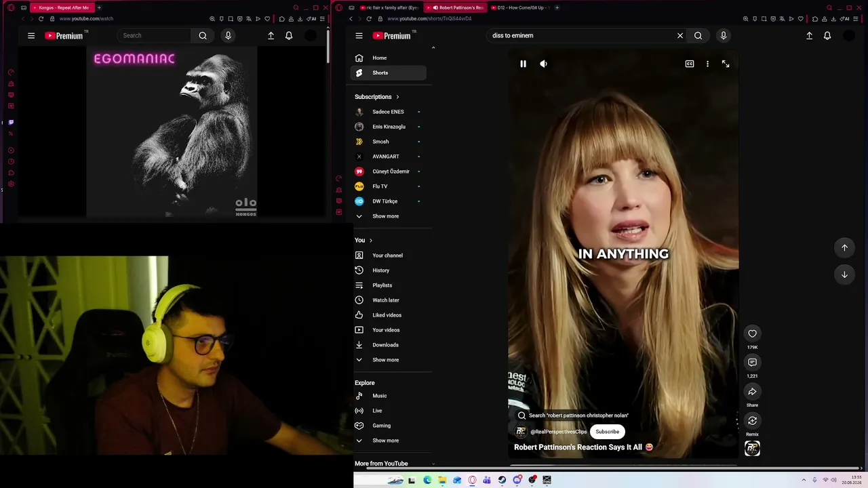Click the Search field in left YouTube window
Viewport: 868px width, 488px height.
(154, 35)
